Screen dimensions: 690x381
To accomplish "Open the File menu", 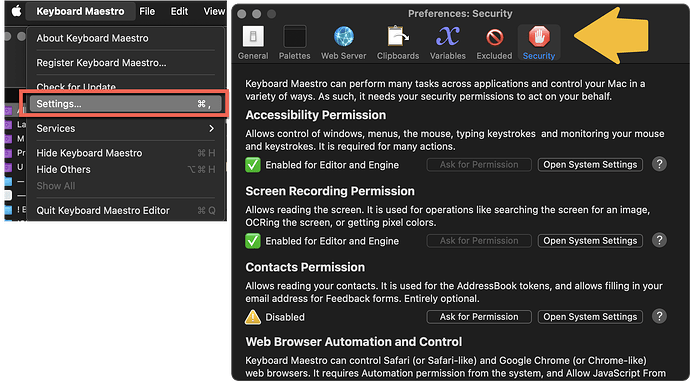I will click(x=147, y=11).
